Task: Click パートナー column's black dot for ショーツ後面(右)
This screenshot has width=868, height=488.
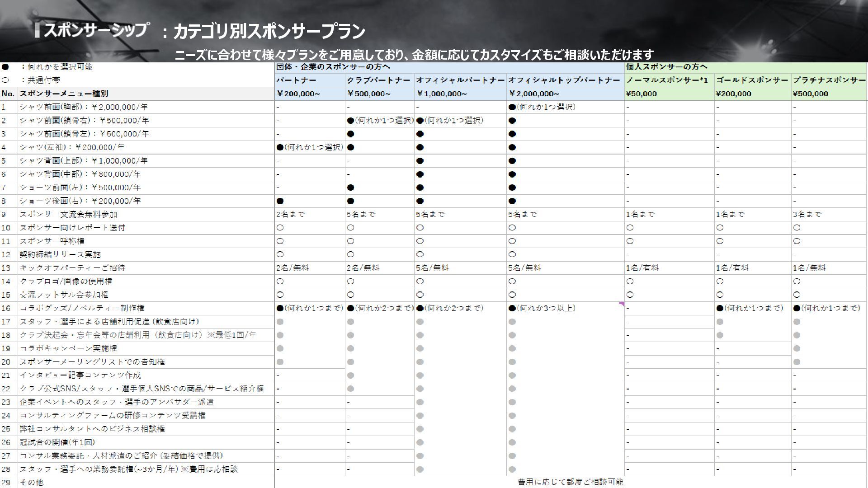Action: click(x=280, y=201)
